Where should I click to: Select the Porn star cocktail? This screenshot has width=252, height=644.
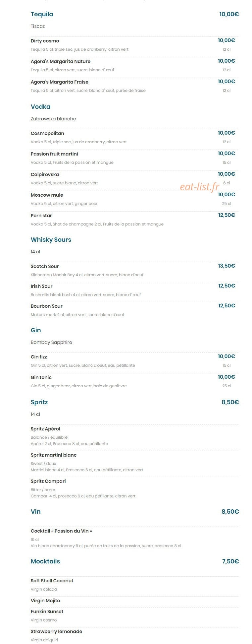41,216
